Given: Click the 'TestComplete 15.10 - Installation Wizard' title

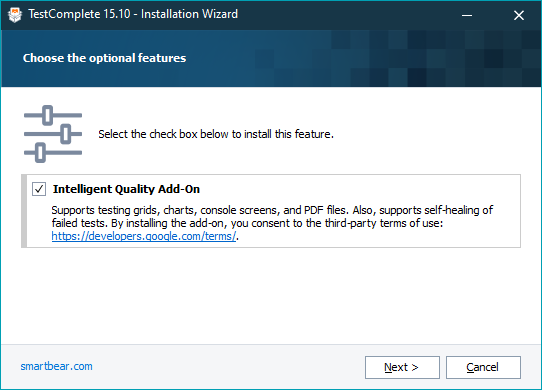Looking at the screenshot, I should click(x=133, y=14).
